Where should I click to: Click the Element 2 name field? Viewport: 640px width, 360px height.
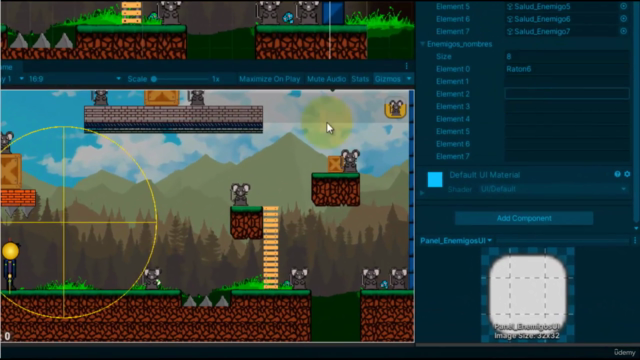click(x=567, y=94)
